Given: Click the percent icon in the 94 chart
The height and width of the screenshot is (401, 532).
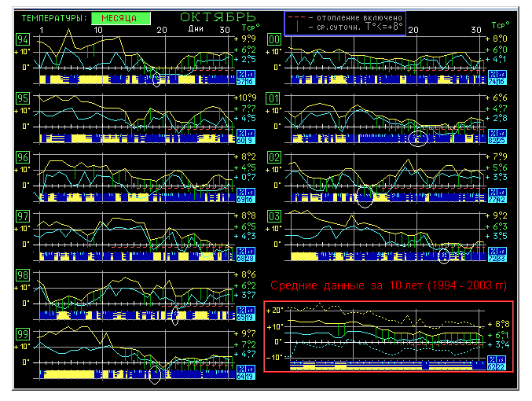Looking at the screenshot, I should [241, 74].
